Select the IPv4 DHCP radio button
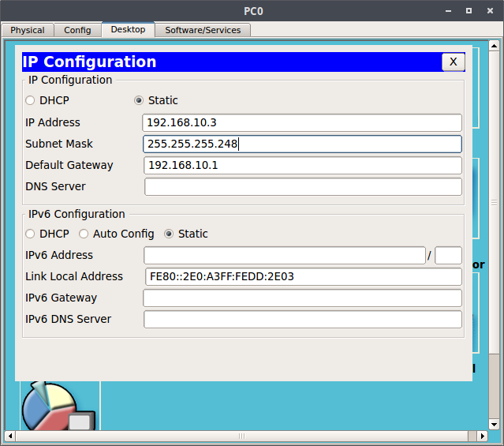Screen dimensions: 504x446 click(x=30, y=100)
